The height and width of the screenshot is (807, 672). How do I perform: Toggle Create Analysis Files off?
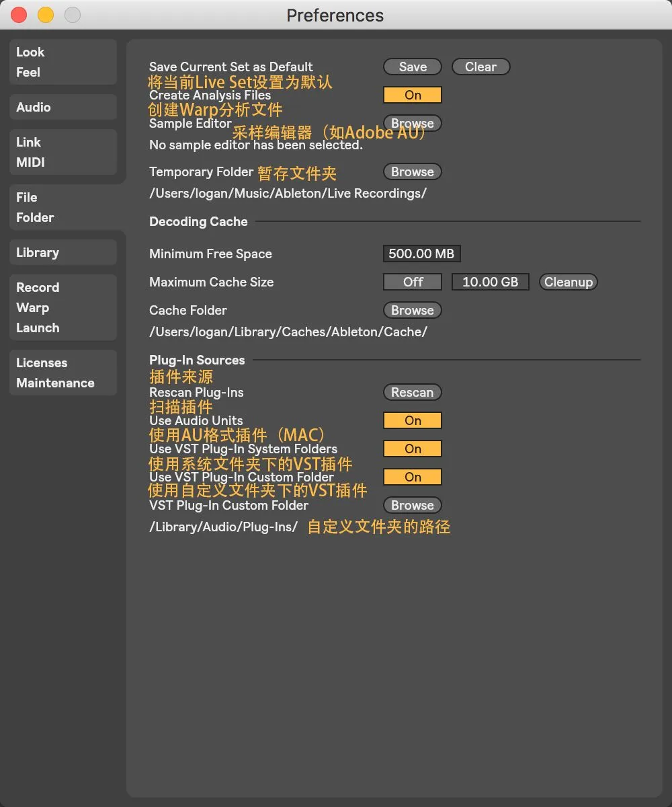pos(412,95)
